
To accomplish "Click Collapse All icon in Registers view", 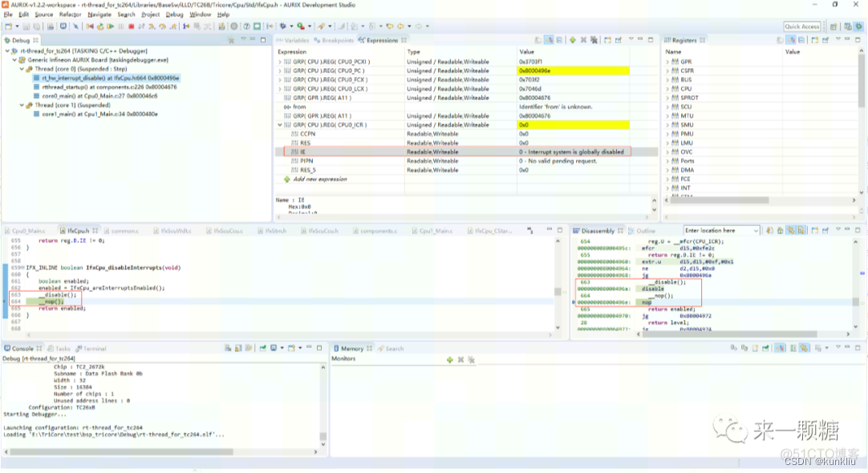I will 801,40.
